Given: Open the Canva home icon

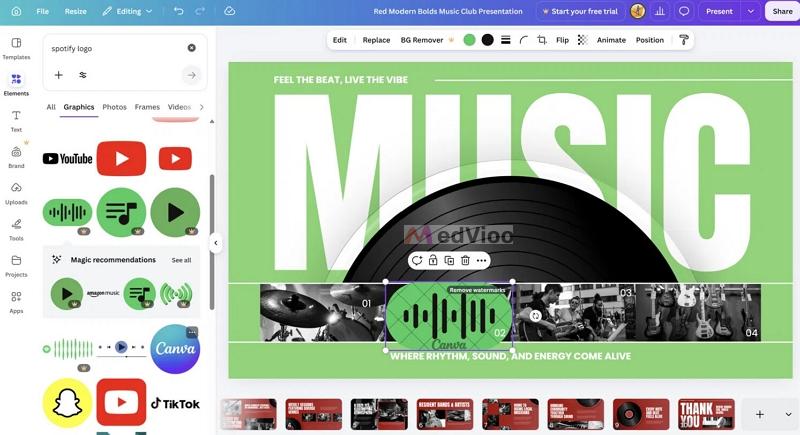Looking at the screenshot, I should click(x=16, y=11).
